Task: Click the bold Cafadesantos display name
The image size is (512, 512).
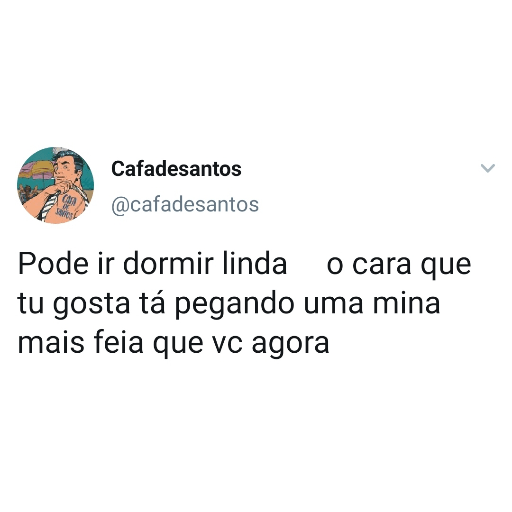Action: [176, 169]
